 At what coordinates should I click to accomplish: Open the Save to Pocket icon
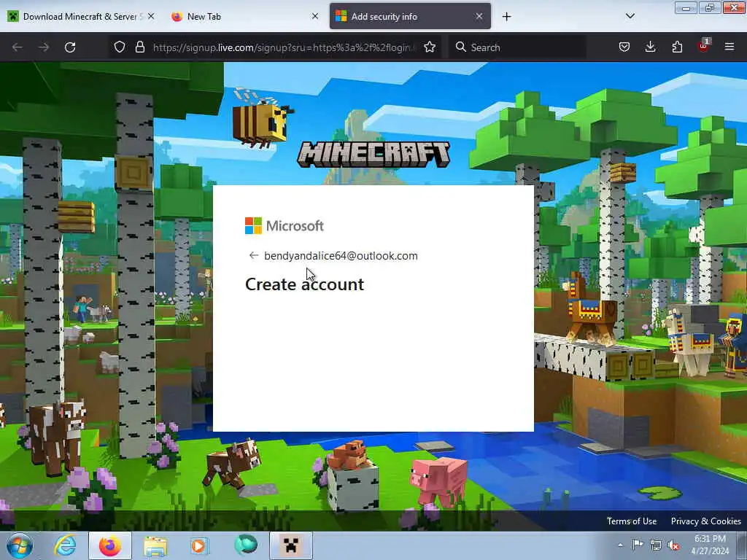[x=624, y=47]
